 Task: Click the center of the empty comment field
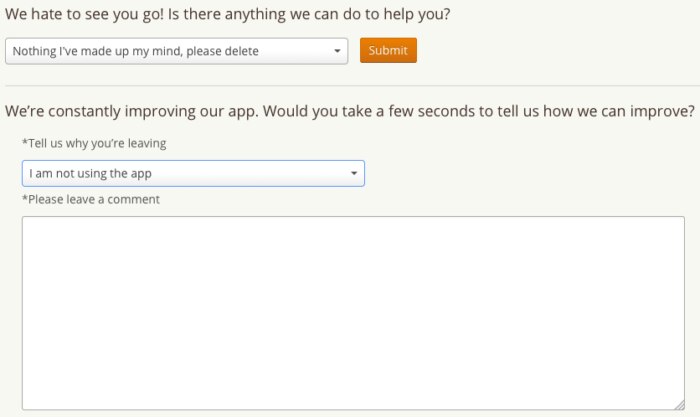tap(353, 313)
